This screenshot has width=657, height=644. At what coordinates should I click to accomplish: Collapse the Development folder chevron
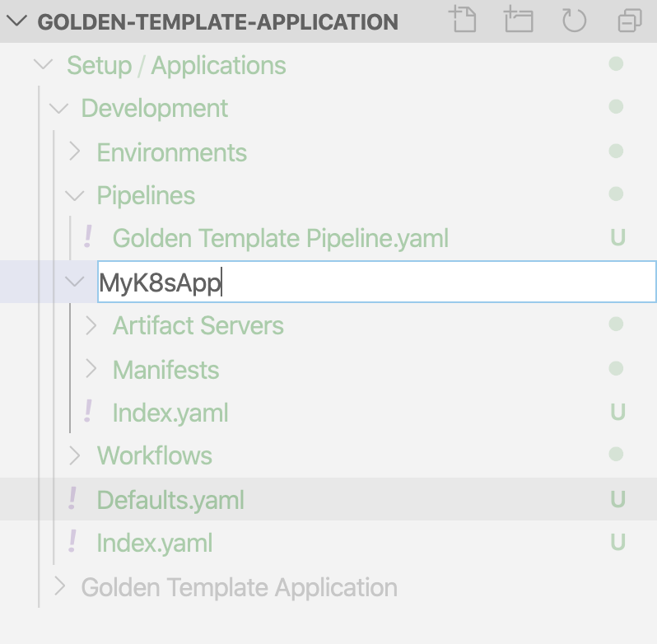point(58,109)
